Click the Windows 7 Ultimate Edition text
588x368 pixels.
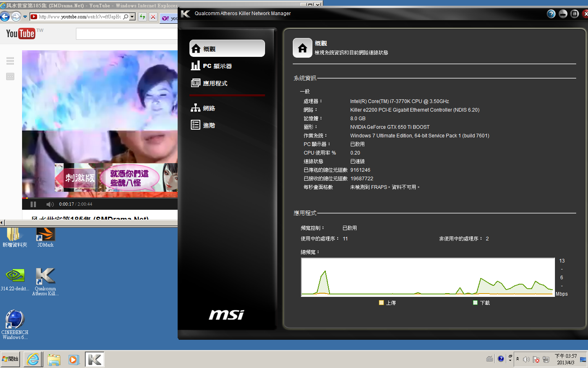pos(420,136)
